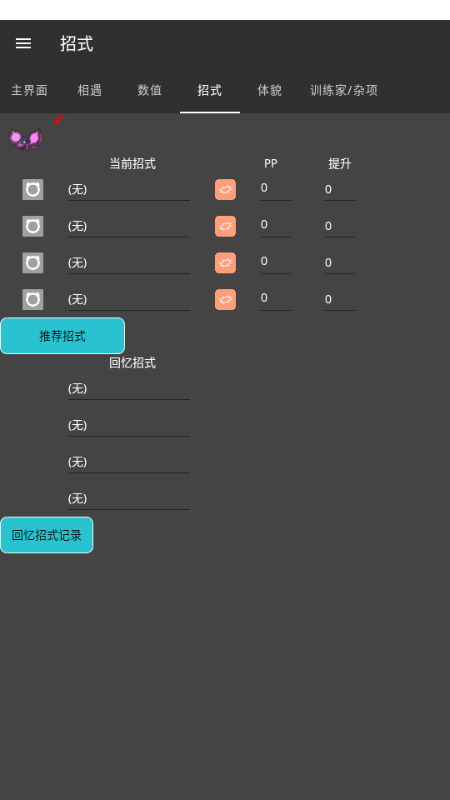Click the move type icon in second row
450x800 pixels.
pos(33,227)
